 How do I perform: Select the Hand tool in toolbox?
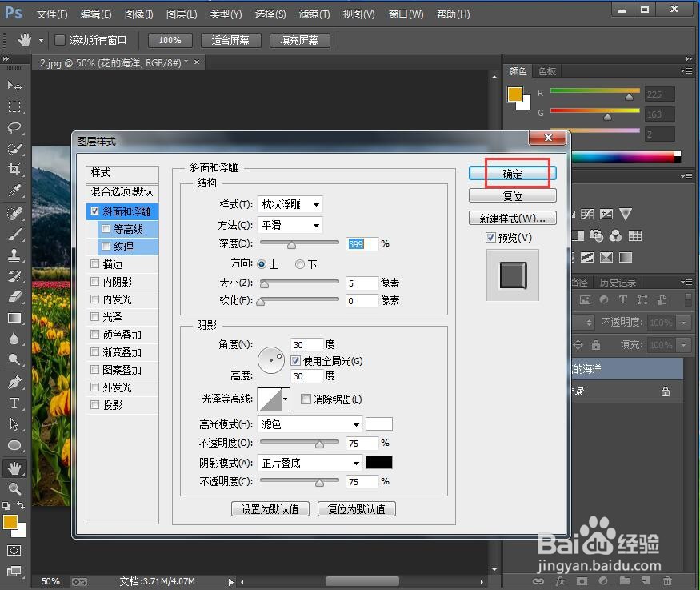(x=14, y=468)
